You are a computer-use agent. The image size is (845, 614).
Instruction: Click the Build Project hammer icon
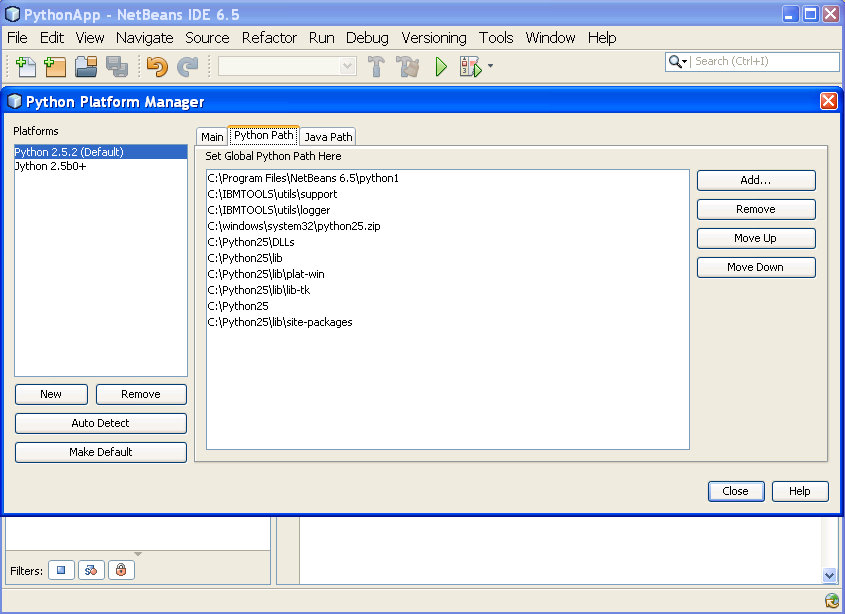(376, 67)
